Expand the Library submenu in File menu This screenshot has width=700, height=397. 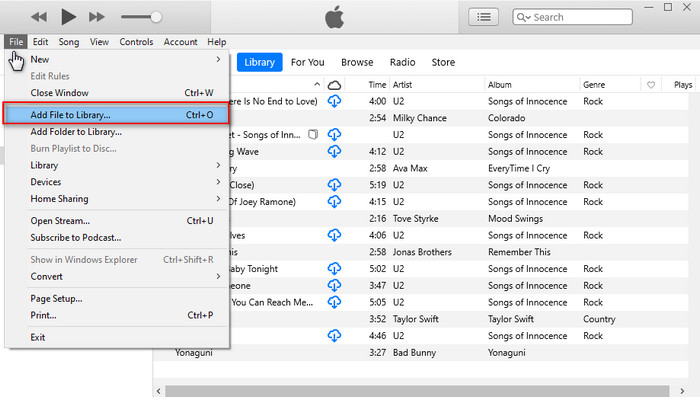(x=117, y=165)
